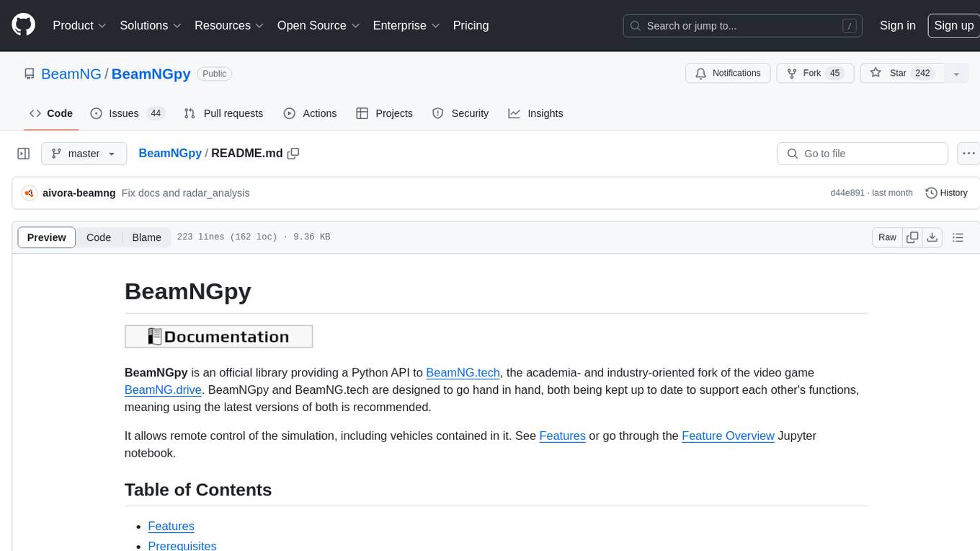The image size is (980, 551).
Task: Click the Sign in link
Action: pos(897,25)
